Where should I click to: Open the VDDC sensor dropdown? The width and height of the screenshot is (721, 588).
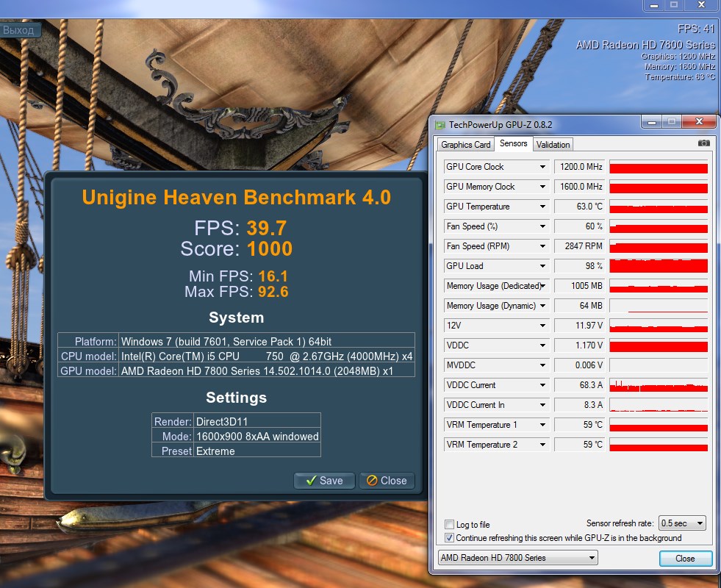pos(542,345)
